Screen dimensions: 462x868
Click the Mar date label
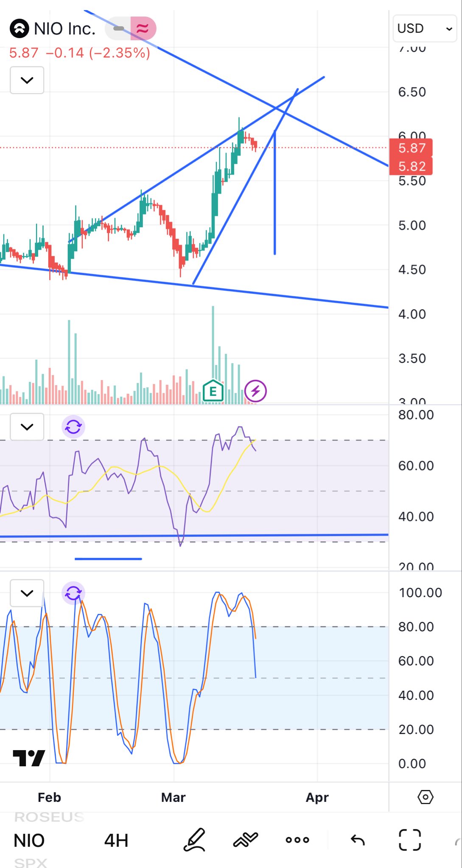174,798
